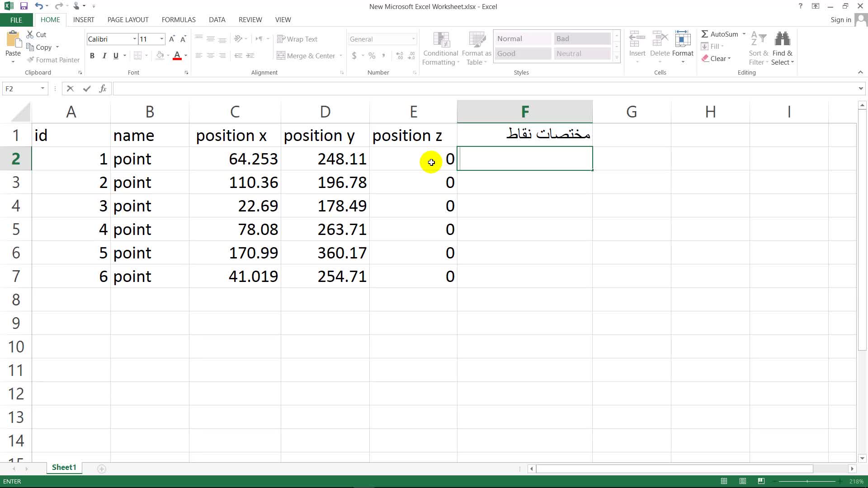Click the Increase Font Size icon

tap(172, 39)
